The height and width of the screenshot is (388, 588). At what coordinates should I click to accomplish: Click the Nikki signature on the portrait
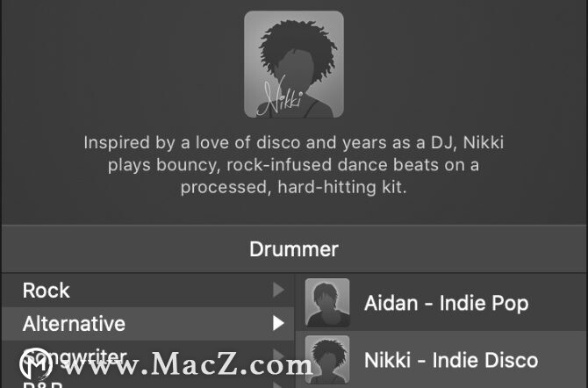click(279, 97)
